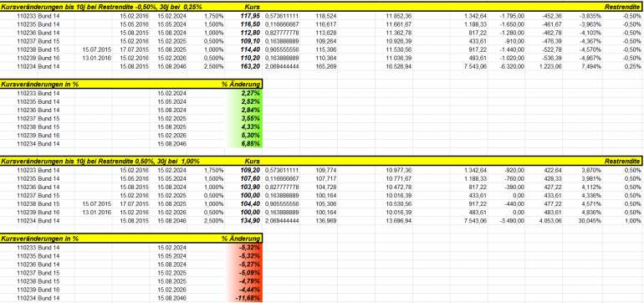The height and width of the screenshot is (303, 644).
Task: Click the cell with date 15.07.2015 in the first table
Action: pyautogui.click(x=93, y=49)
